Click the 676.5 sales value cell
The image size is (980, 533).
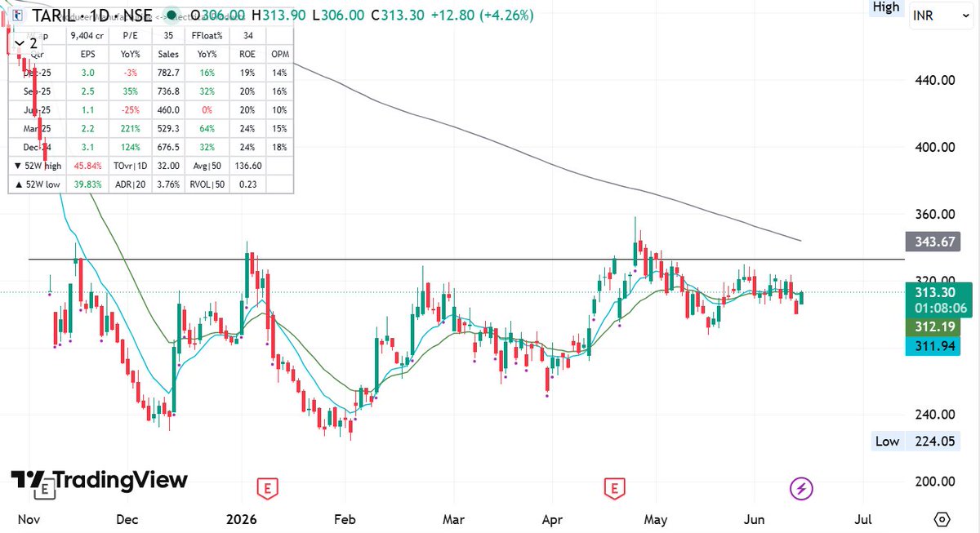tap(168, 148)
